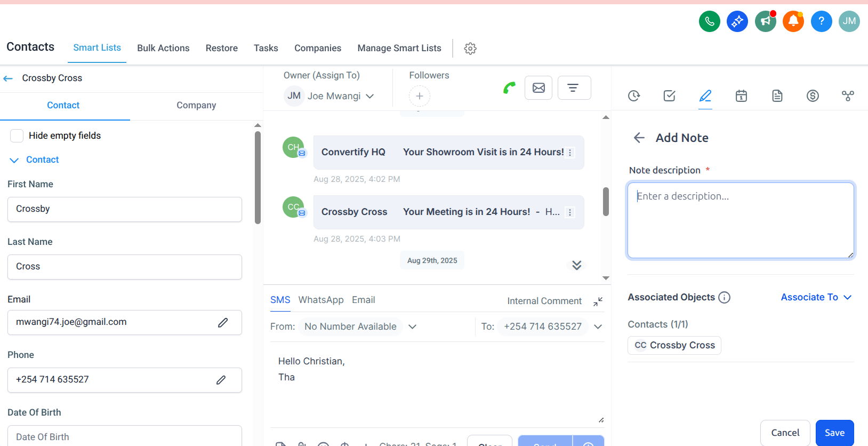Switch to Email channel tab

[364, 300]
